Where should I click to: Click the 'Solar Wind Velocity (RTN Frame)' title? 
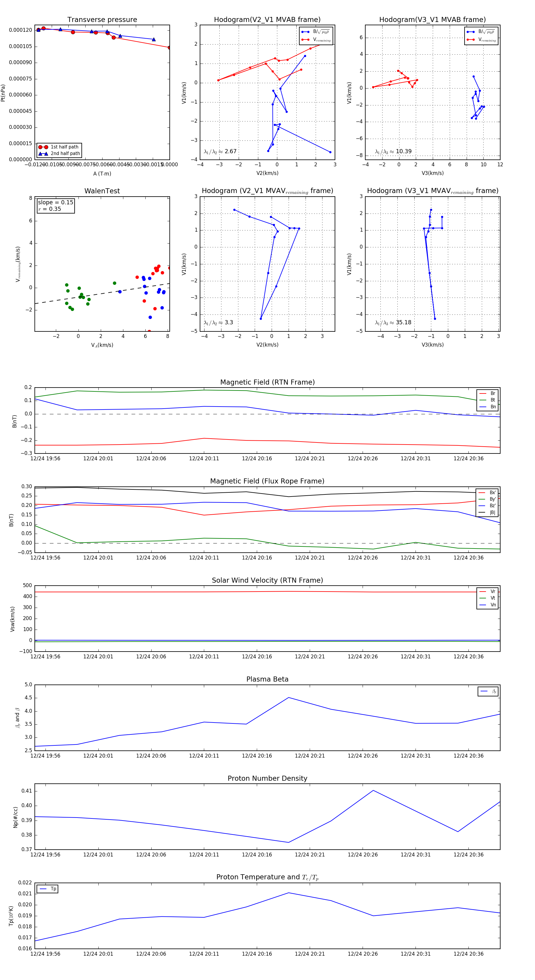point(267,580)
